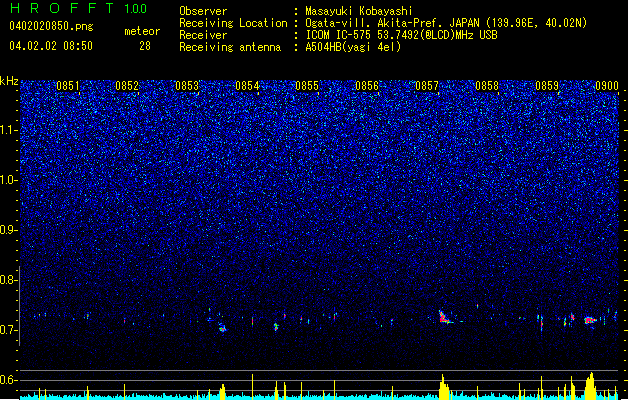Click the 0.6 kHz axis label
629x400 pixels.
pyautogui.click(x=8, y=380)
